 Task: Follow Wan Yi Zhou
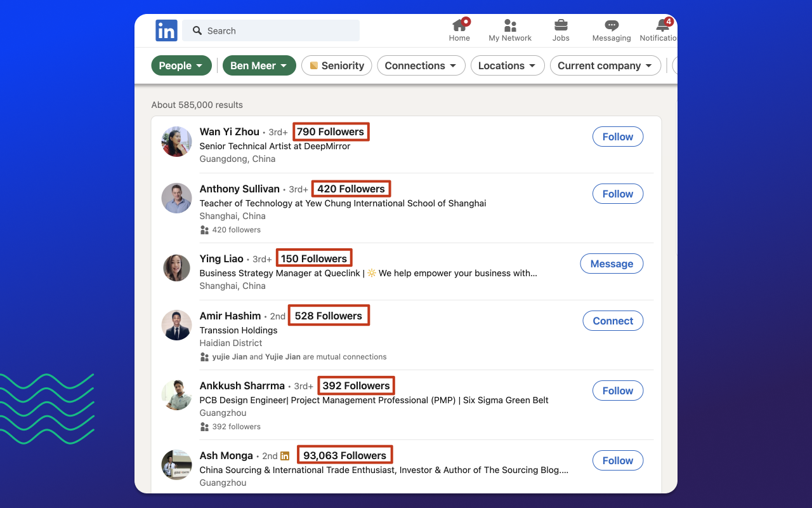(x=618, y=137)
